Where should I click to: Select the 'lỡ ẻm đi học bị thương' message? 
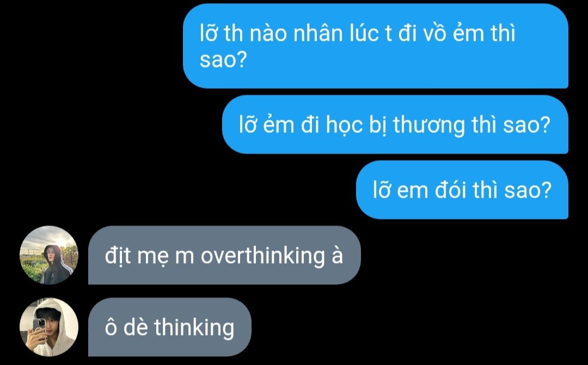(395, 125)
